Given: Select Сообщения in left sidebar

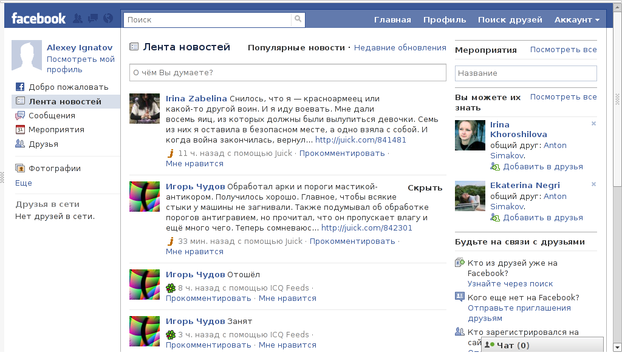Looking at the screenshot, I should 52,115.
